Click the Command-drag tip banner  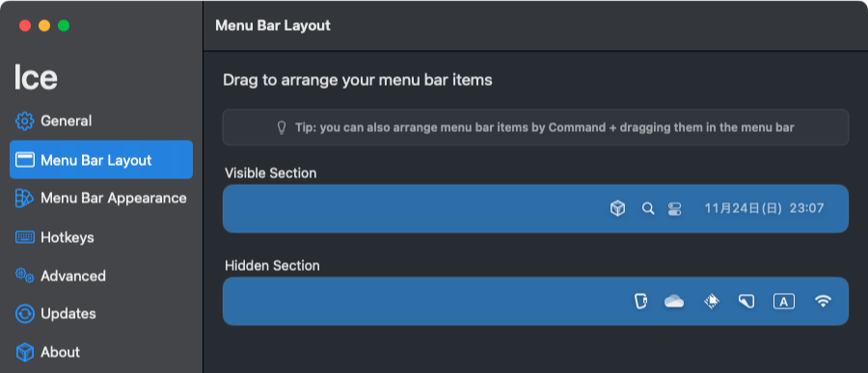[x=535, y=127]
